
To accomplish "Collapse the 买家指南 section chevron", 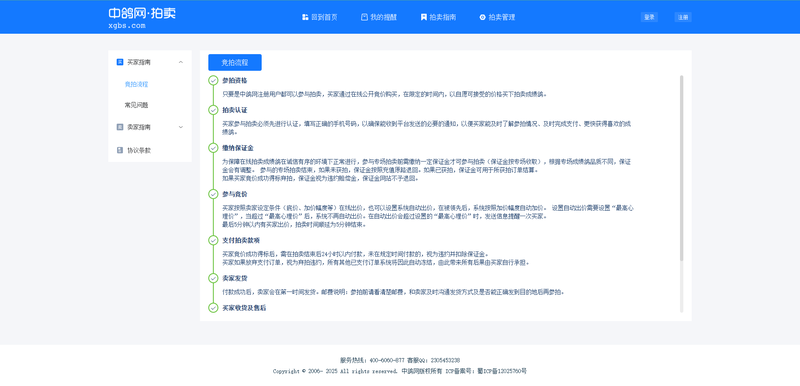I will click(x=181, y=62).
